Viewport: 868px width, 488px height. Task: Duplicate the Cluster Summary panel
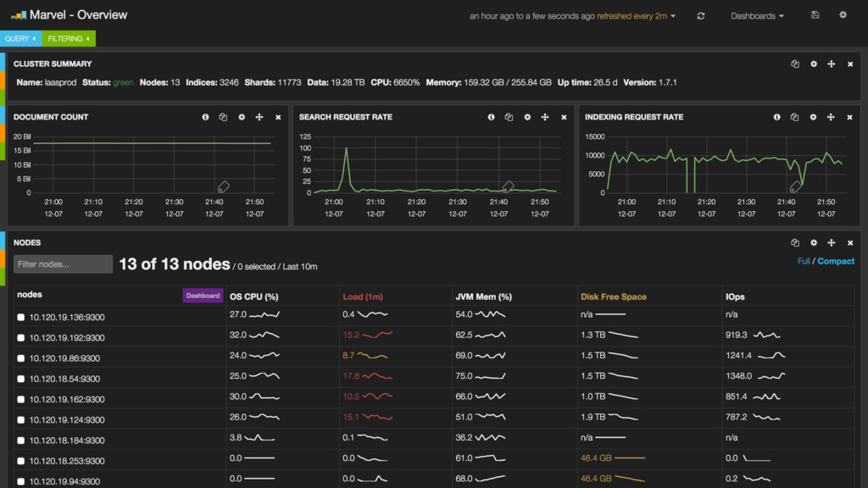point(795,64)
